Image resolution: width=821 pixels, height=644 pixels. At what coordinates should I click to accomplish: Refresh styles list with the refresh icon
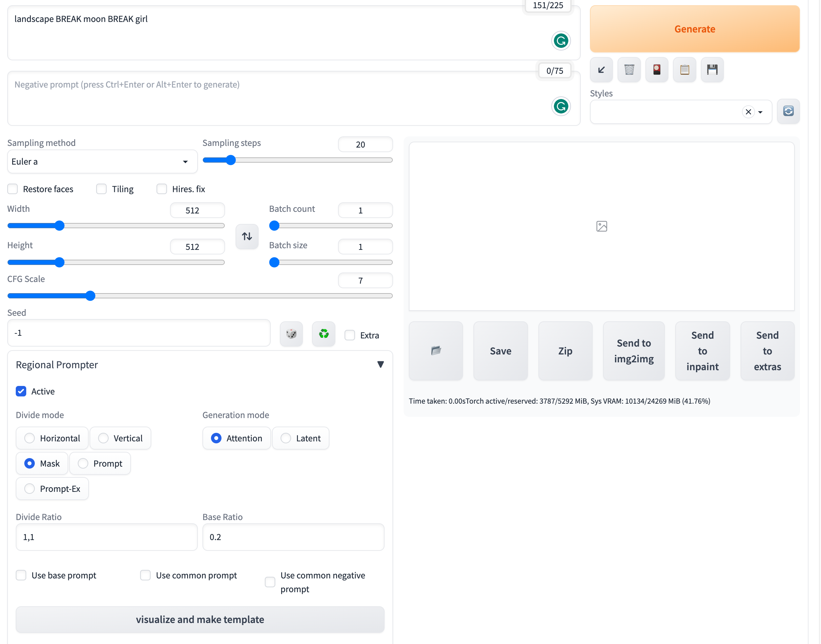788,111
